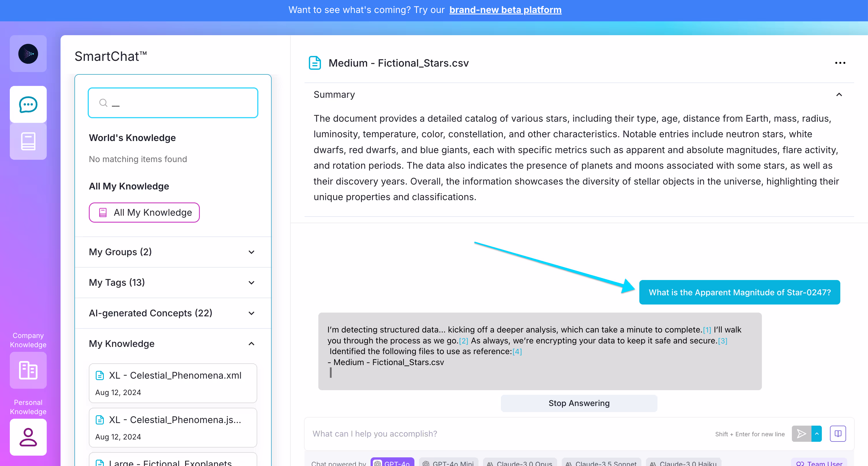Image resolution: width=868 pixels, height=466 pixels.
Task: Open citation reference [3]
Action: (723, 341)
